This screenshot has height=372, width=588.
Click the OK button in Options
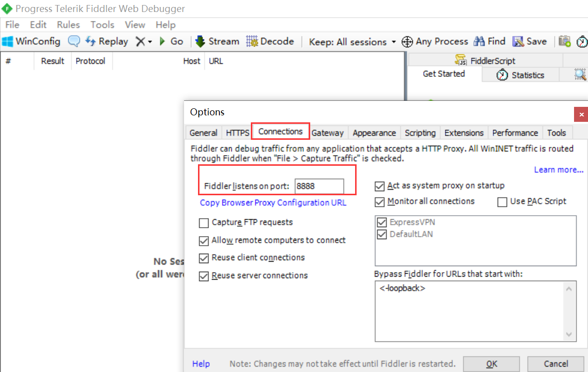point(491,364)
